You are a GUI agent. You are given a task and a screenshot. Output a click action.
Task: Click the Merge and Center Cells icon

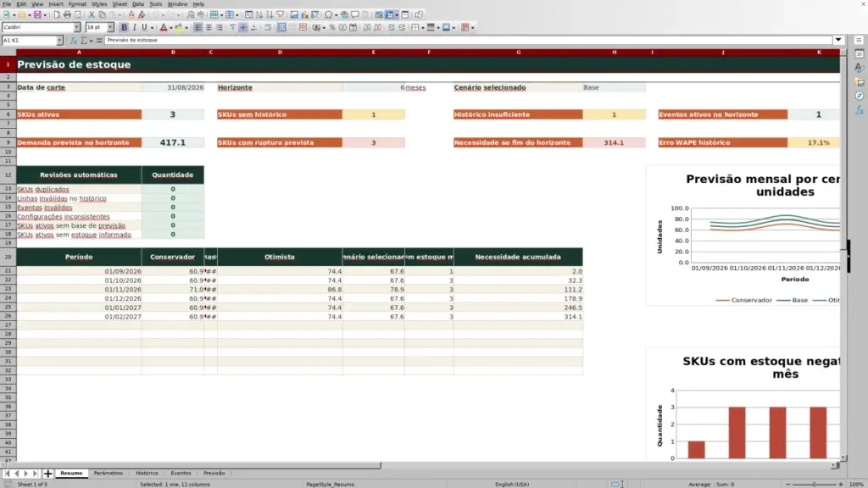(281, 28)
